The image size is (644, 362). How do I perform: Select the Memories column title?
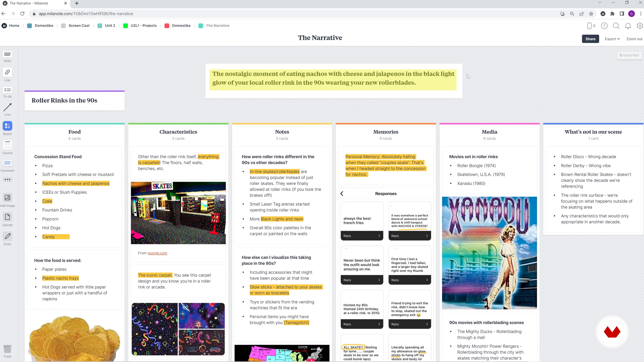point(386,132)
